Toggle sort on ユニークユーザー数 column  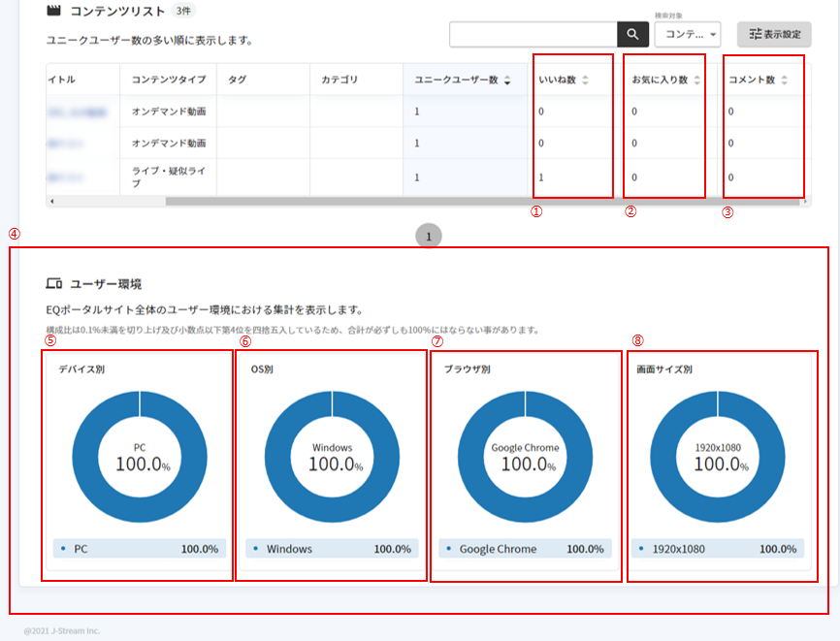pos(507,80)
